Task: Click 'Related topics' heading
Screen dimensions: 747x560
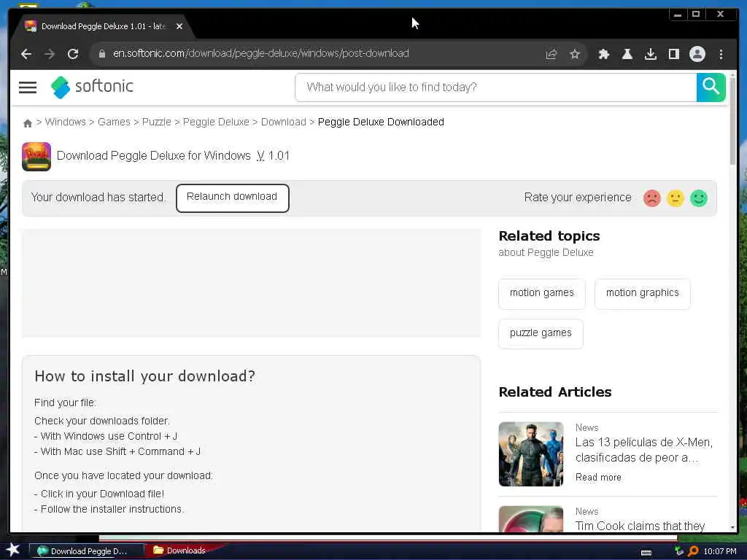Action: click(x=549, y=236)
